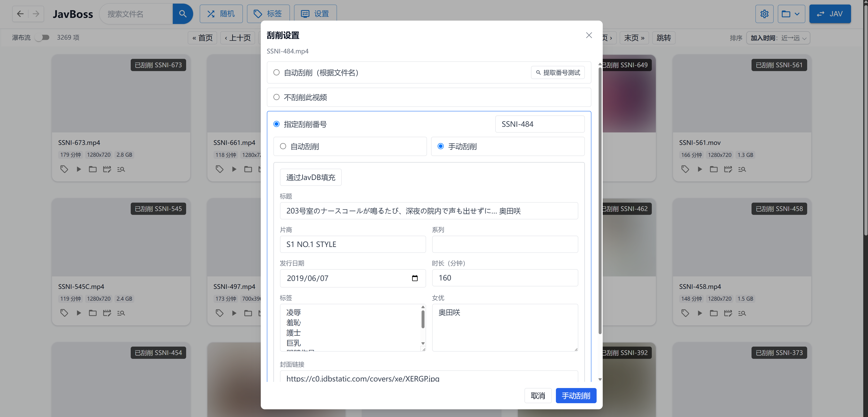
Task: Click the 标题 title input field
Action: [429, 211]
